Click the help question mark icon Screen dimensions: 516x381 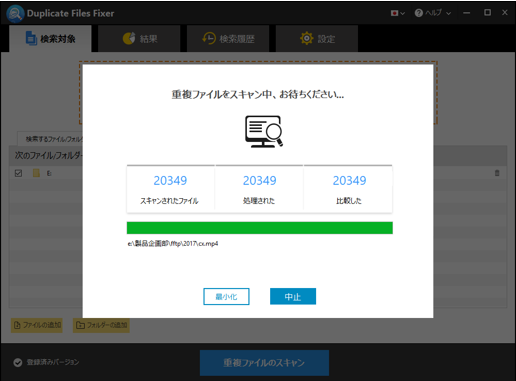click(x=419, y=13)
